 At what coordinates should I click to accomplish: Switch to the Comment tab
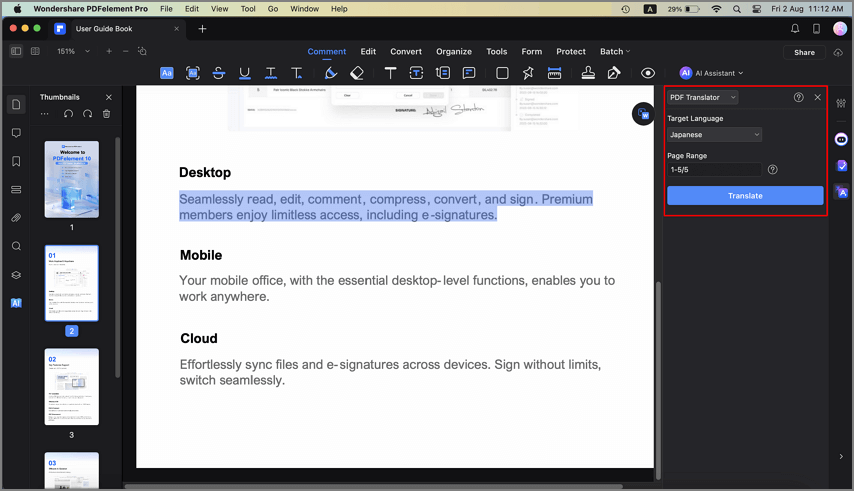point(327,51)
